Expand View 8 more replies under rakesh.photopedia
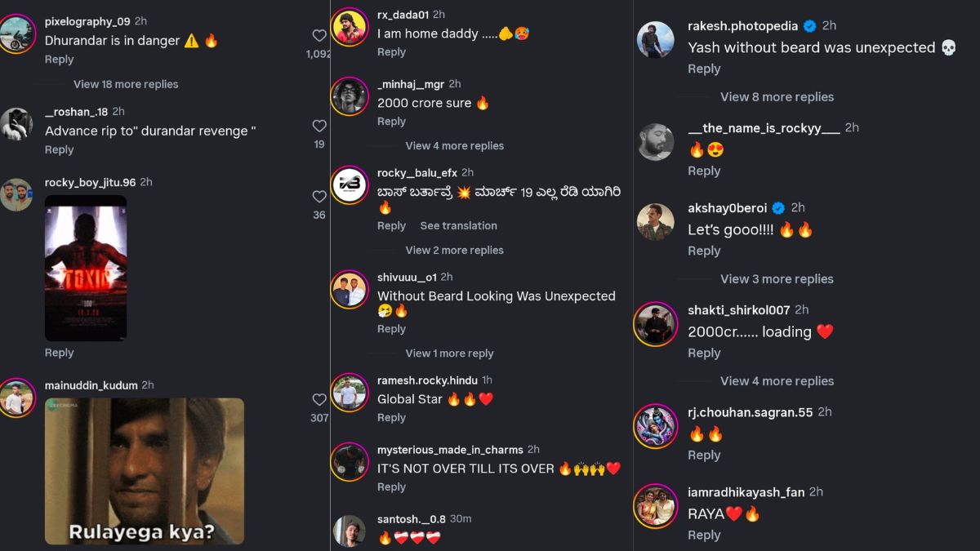Viewport: 980px width, 551px height. click(777, 96)
